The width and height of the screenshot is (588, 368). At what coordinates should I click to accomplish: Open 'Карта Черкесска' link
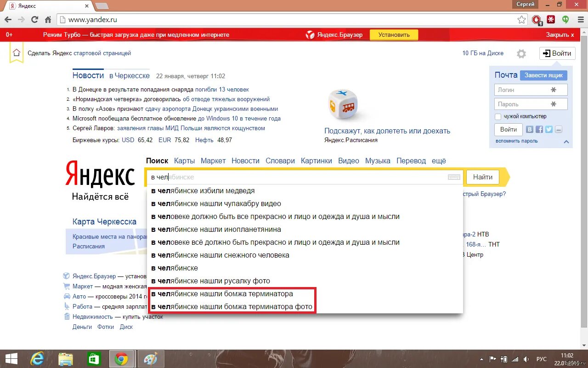pos(104,222)
